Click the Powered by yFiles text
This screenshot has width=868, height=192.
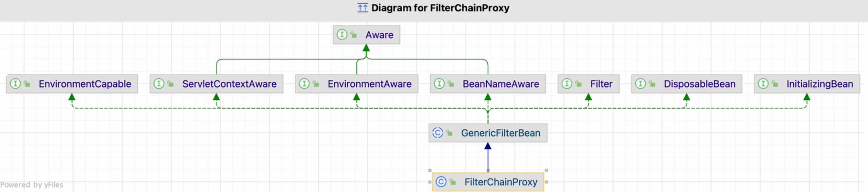(32, 185)
